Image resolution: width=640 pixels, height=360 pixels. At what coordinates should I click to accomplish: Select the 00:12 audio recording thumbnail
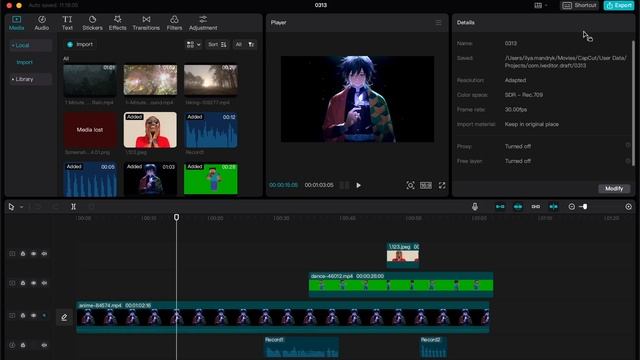211,130
